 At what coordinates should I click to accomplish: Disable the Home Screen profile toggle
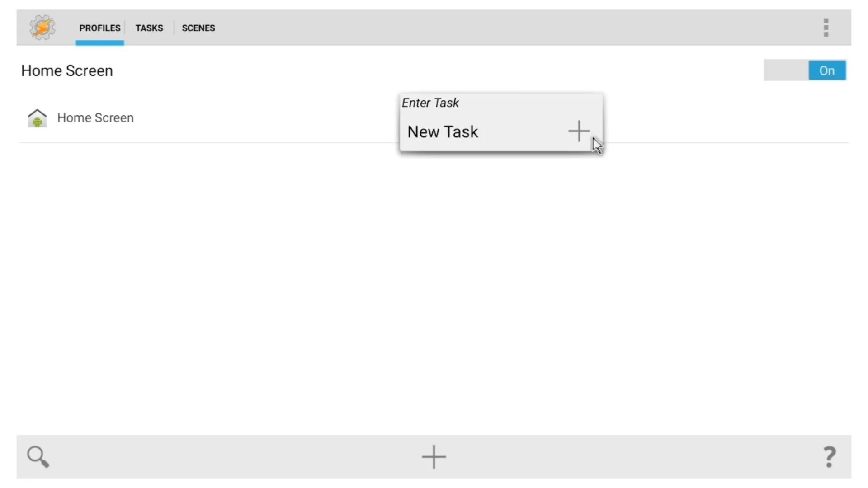827,70
